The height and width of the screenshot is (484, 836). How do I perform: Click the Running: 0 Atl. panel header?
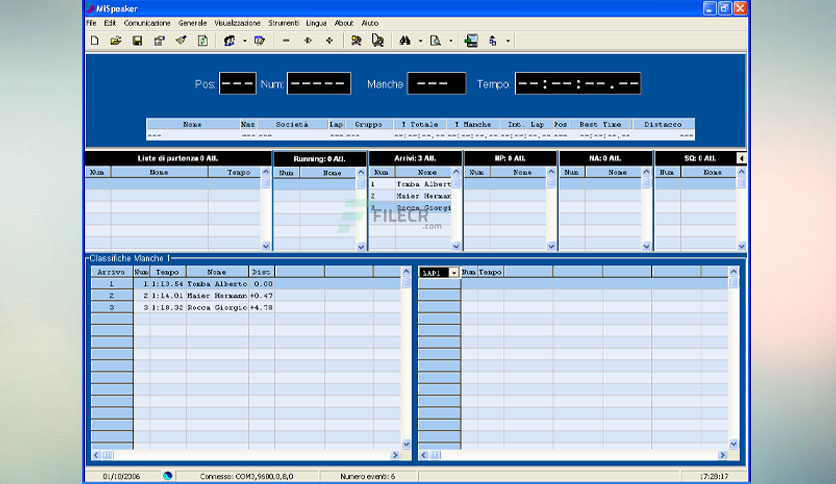(319, 158)
